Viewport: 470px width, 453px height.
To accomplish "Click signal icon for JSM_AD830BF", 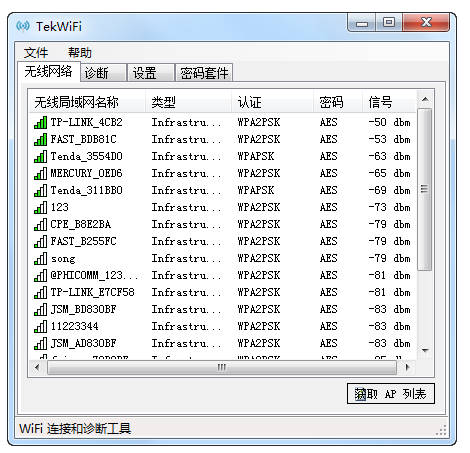I will click(40, 343).
